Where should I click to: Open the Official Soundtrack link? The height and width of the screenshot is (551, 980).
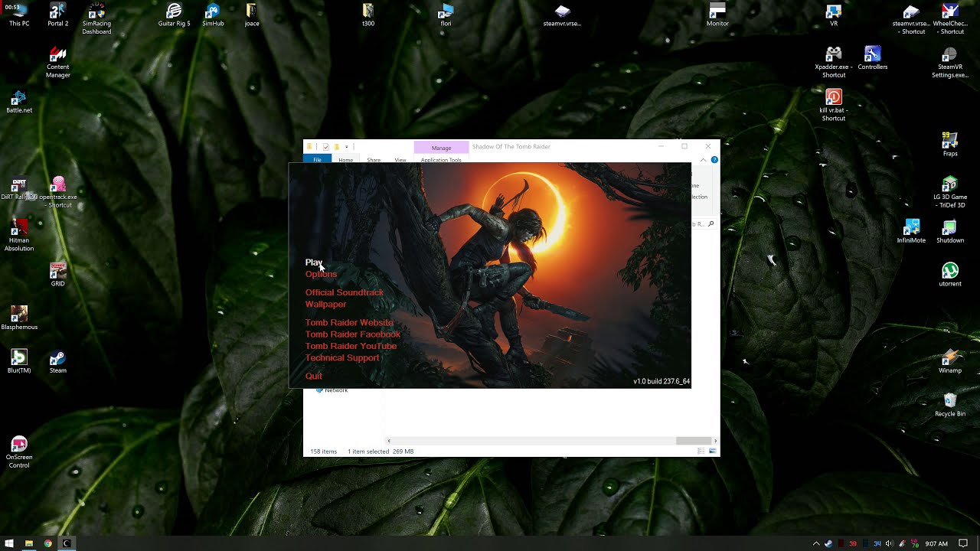click(x=345, y=292)
